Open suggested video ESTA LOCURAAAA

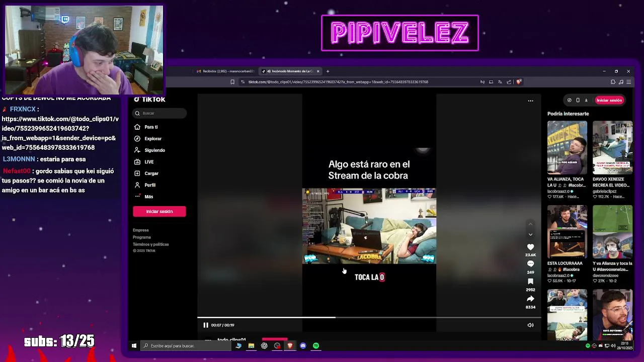[x=567, y=232]
